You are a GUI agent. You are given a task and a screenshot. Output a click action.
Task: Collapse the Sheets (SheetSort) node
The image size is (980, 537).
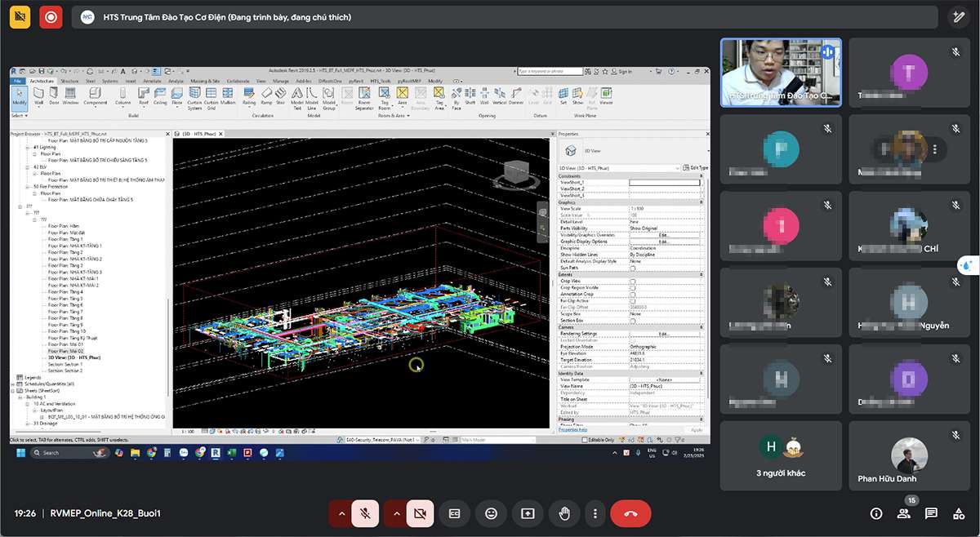pyautogui.click(x=13, y=390)
